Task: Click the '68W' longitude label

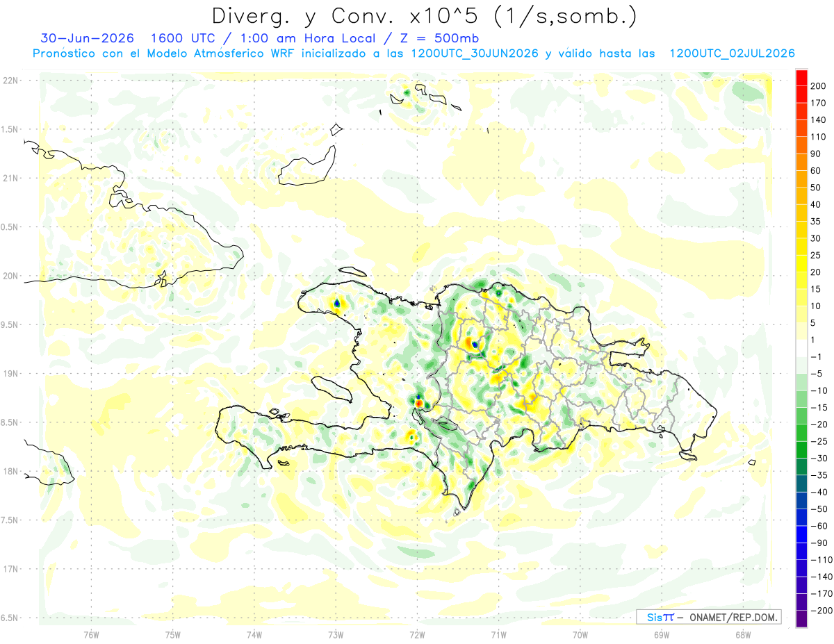Action: pyautogui.click(x=743, y=634)
